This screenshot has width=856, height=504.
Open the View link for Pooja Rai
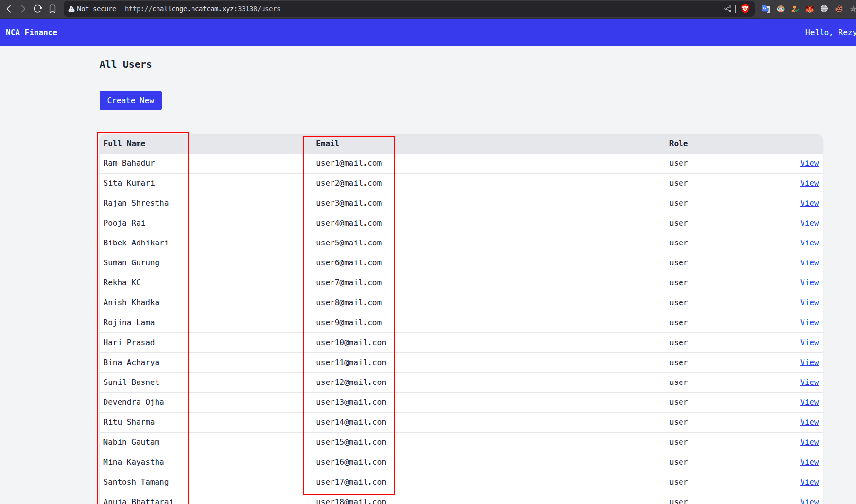pyautogui.click(x=809, y=223)
